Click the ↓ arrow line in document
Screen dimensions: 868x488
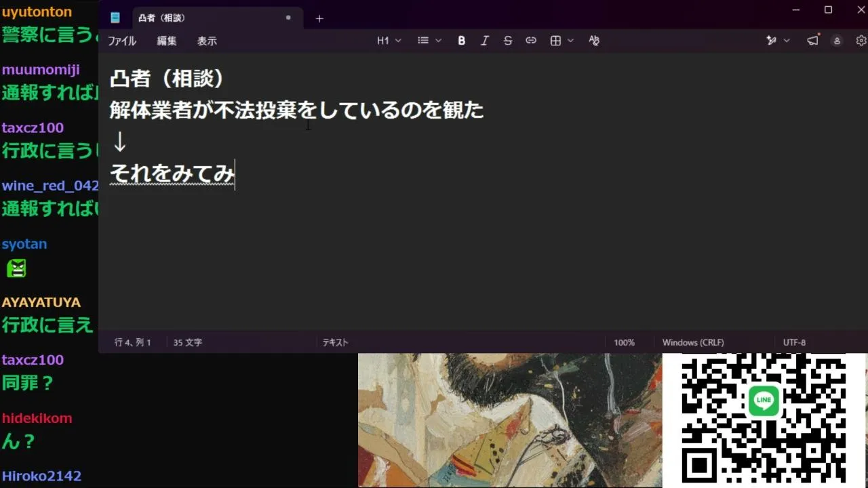(x=119, y=142)
